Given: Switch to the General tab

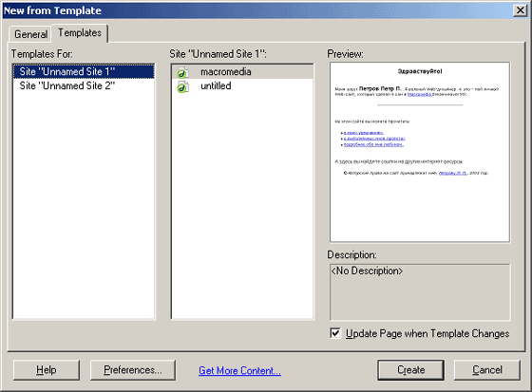Looking at the screenshot, I should click(x=30, y=34).
